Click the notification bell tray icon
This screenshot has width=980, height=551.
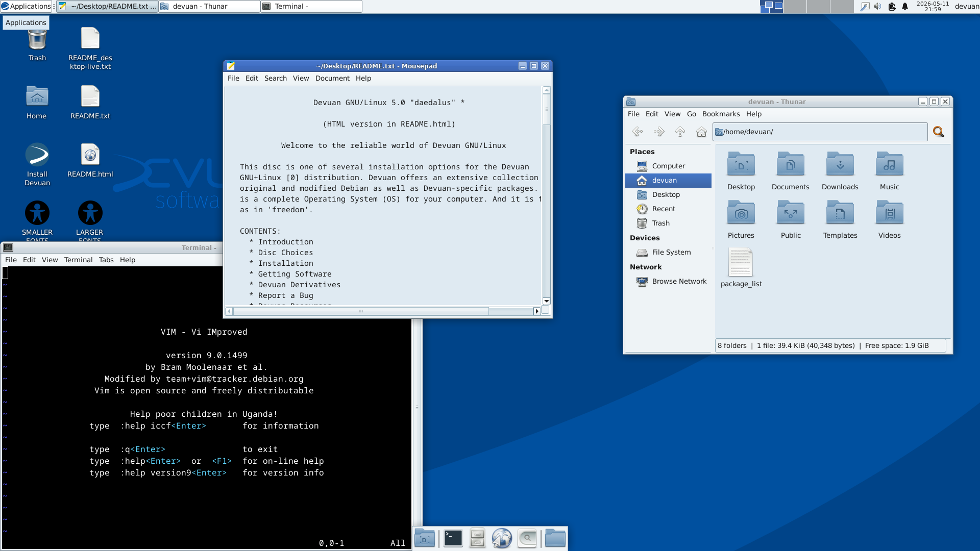tap(905, 7)
